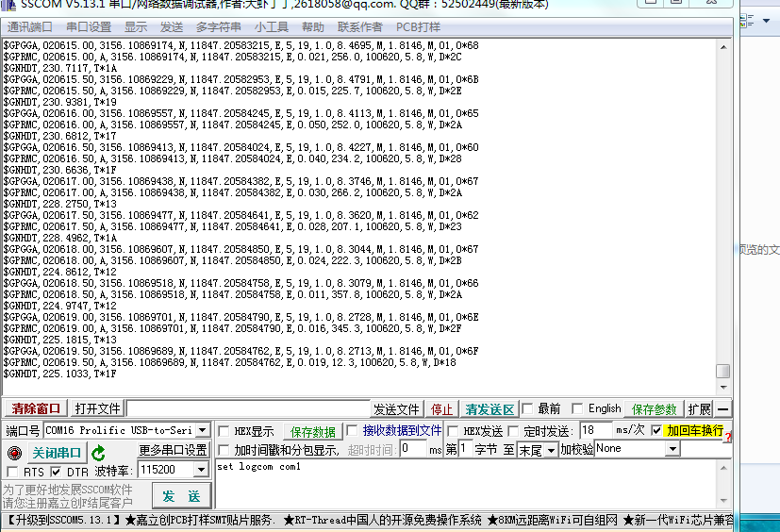Click the SSCOM title bar application icon
Image resolution: width=780 pixels, height=532 pixels.
tap(8, 5)
